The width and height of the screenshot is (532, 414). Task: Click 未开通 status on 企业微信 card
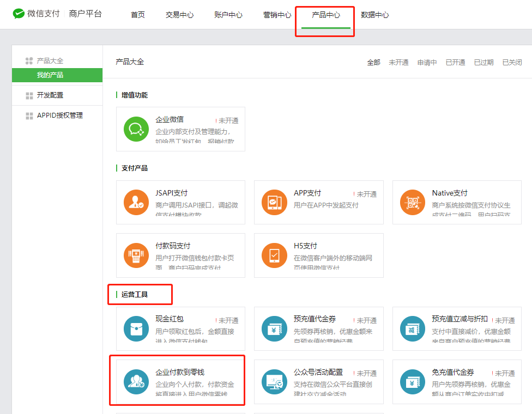pos(228,121)
